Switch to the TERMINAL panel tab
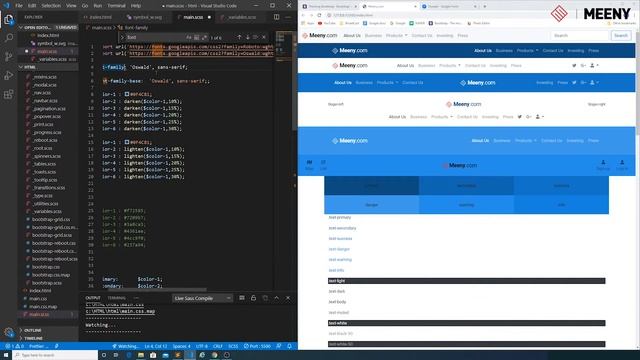Viewport: 640px width, 360px height. click(x=117, y=298)
